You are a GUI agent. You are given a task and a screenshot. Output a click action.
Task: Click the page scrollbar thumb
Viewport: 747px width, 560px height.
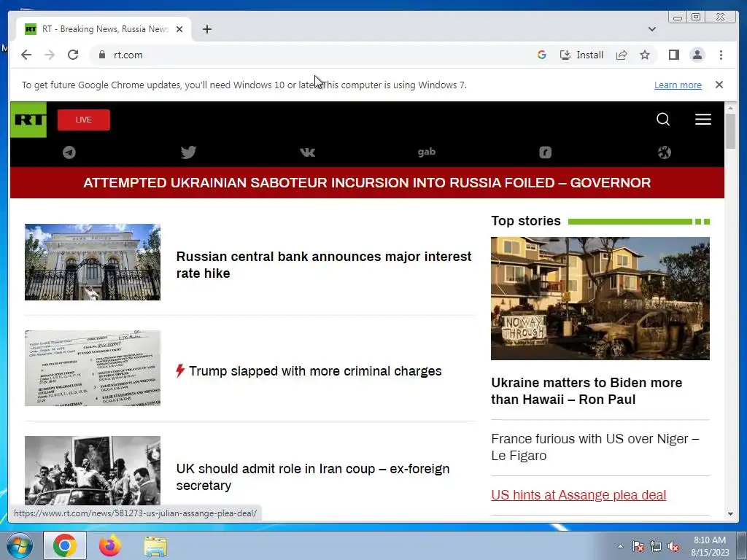click(730, 131)
